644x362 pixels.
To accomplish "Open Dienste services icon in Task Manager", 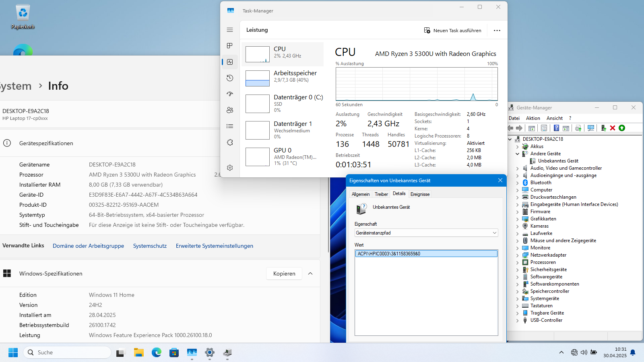I will click(x=230, y=142).
